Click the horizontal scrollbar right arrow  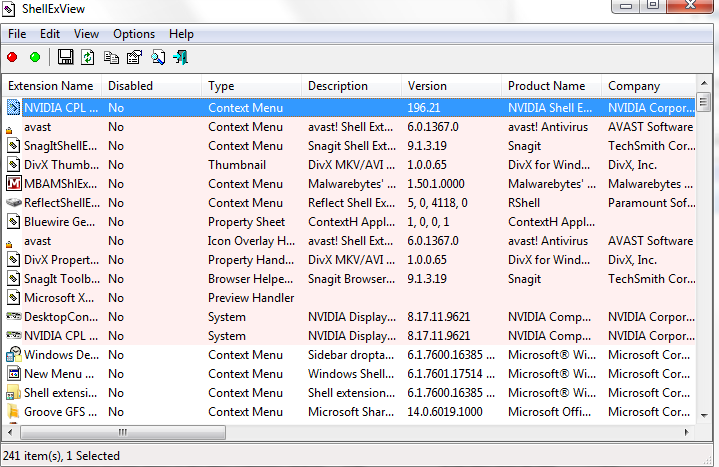click(x=686, y=432)
